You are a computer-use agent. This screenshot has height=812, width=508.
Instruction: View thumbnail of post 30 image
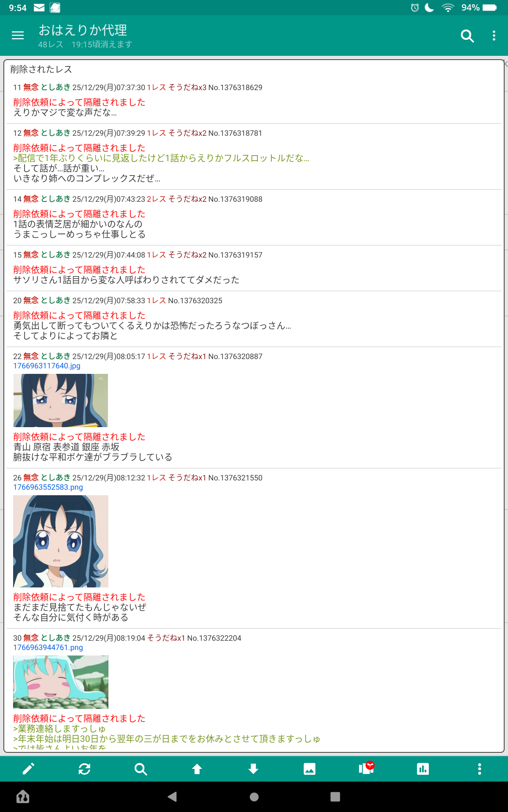tap(61, 682)
